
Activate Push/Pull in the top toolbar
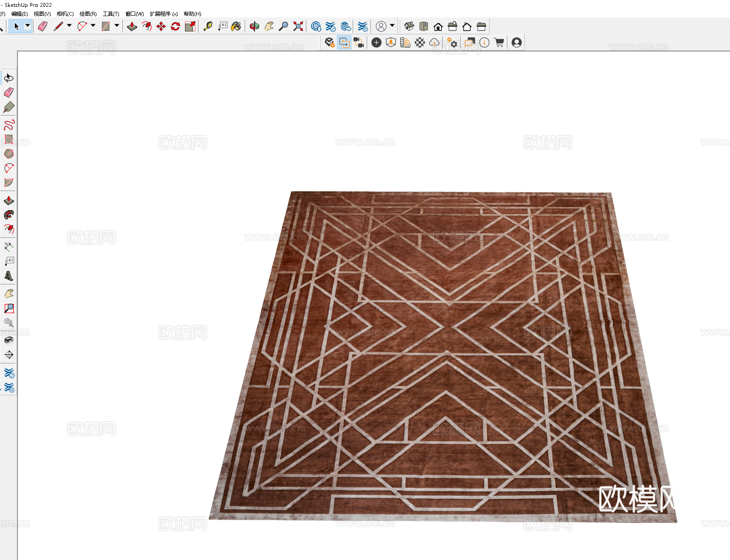(132, 26)
